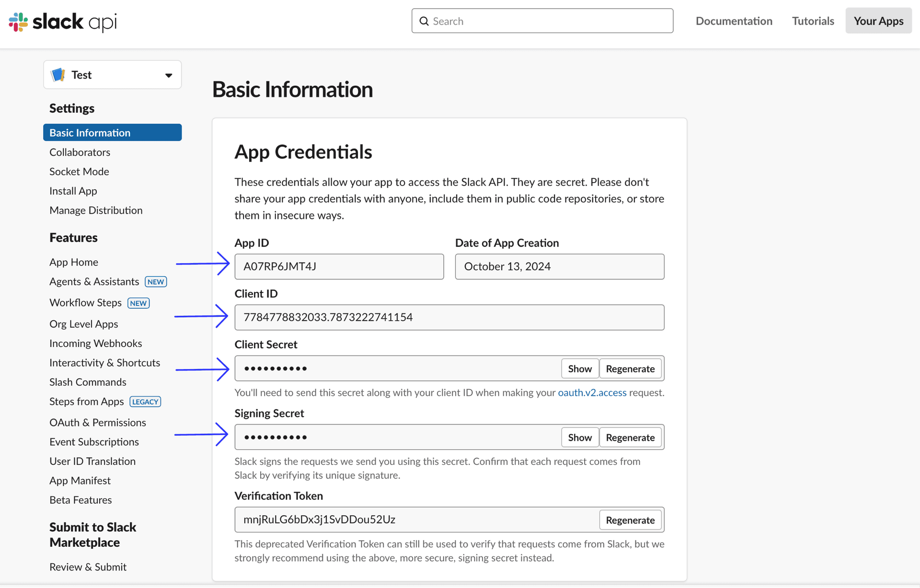This screenshot has height=588, width=920.
Task: Open Manage Distribution page
Action: tap(96, 210)
